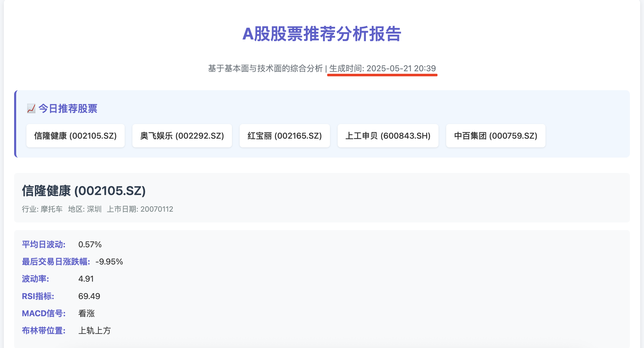644x348 pixels.
Task: Click the 生成时间: 2025-05-21 20:39 timestamp
Action: (383, 68)
